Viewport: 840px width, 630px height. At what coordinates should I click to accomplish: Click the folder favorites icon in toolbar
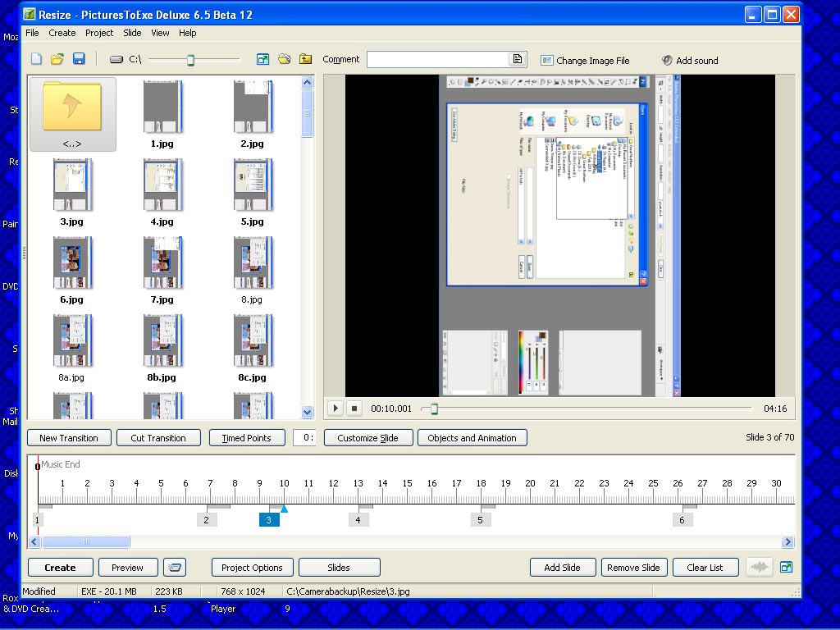[x=285, y=59]
